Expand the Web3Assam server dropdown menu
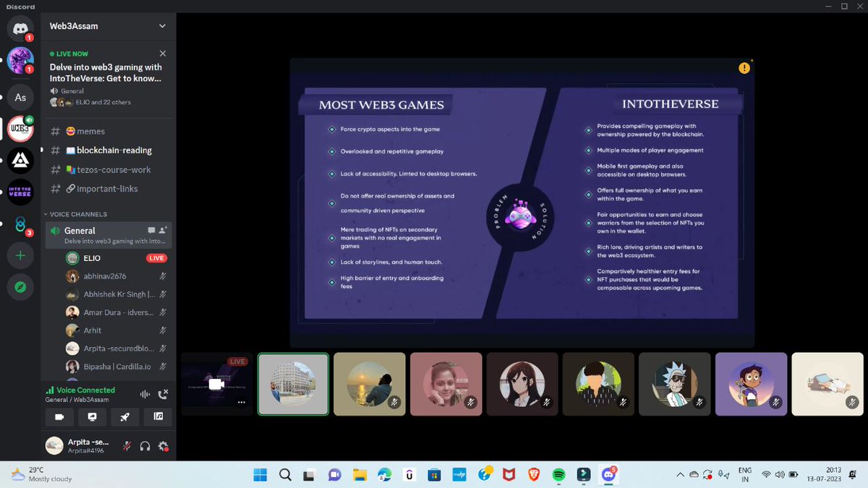 click(x=162, y=26)
